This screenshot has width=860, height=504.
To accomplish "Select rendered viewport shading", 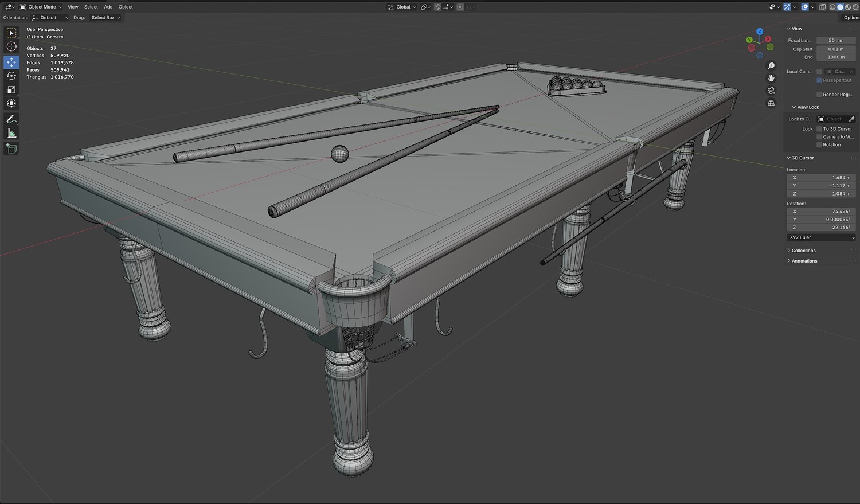I will pyautogui.click(x=855, y=7).
